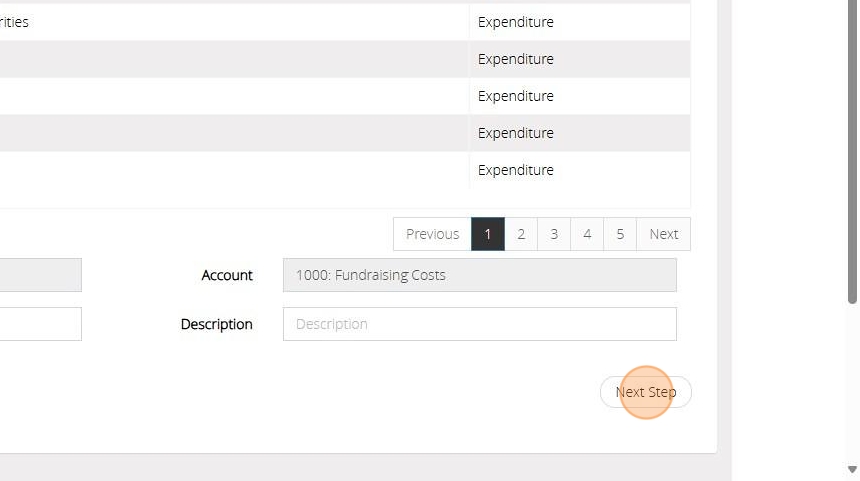860x481 pixels.
Task: Go to pagination page 5
Action: (620, 234)
